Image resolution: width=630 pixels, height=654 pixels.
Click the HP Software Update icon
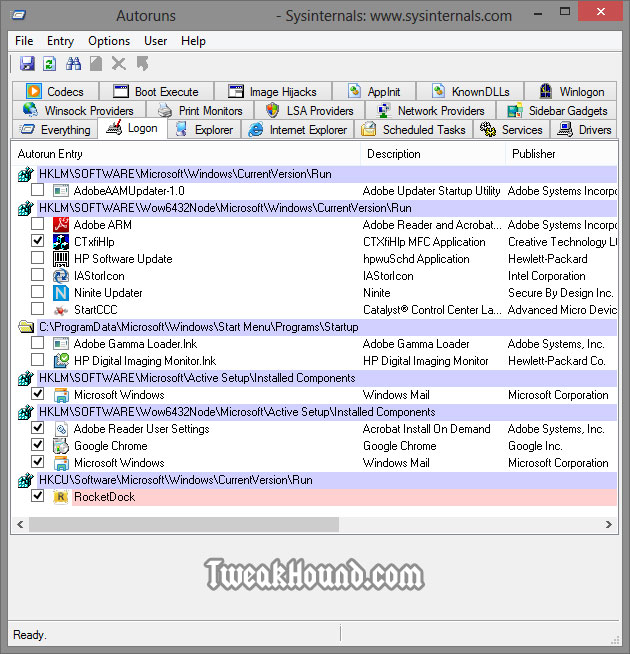coord(61,259)
